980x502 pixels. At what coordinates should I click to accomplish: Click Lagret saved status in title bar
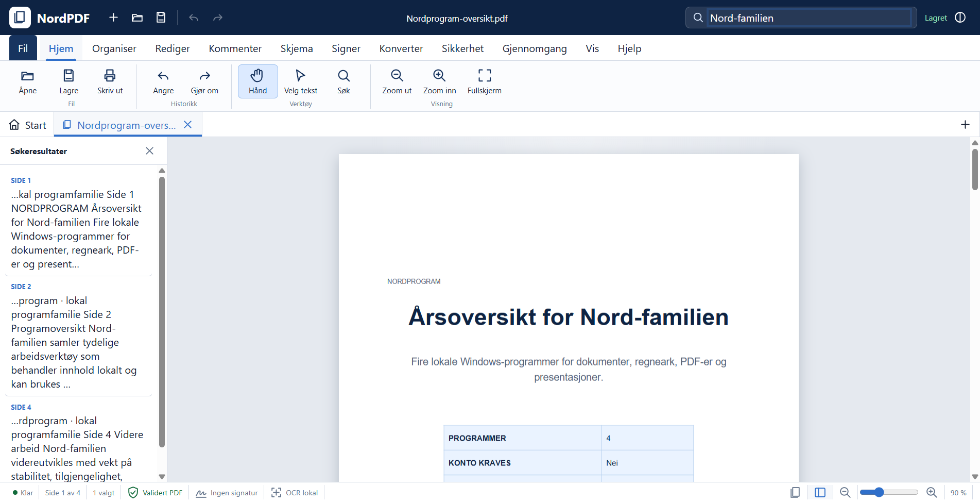(936, 18)
